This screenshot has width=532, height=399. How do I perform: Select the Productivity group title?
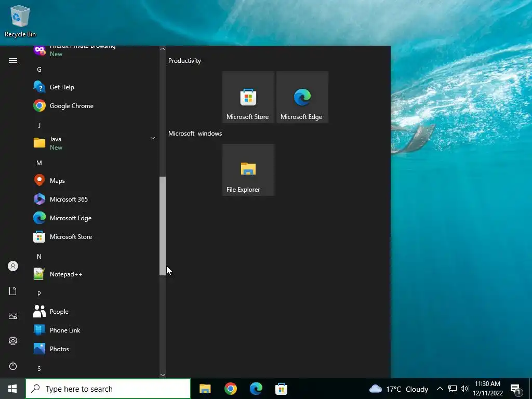(184, 61)
